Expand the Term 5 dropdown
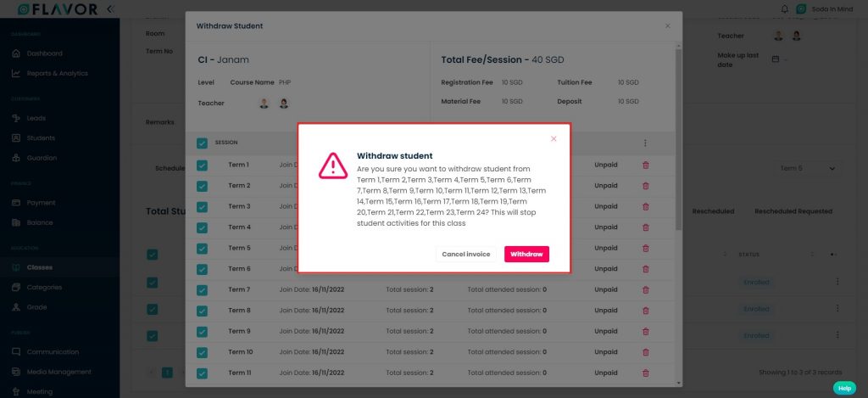Image resolution: width=868 pixels, height=398 pixels. point(808,169)
